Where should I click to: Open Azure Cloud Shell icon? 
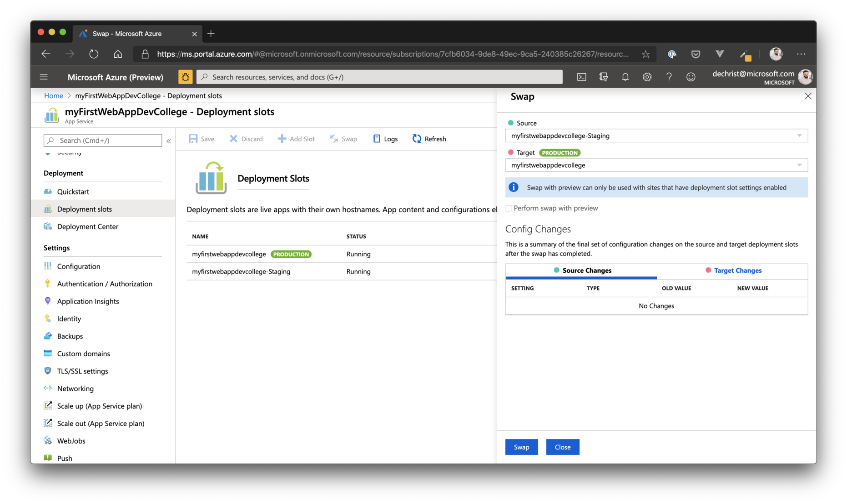click(x=581, y=77)
